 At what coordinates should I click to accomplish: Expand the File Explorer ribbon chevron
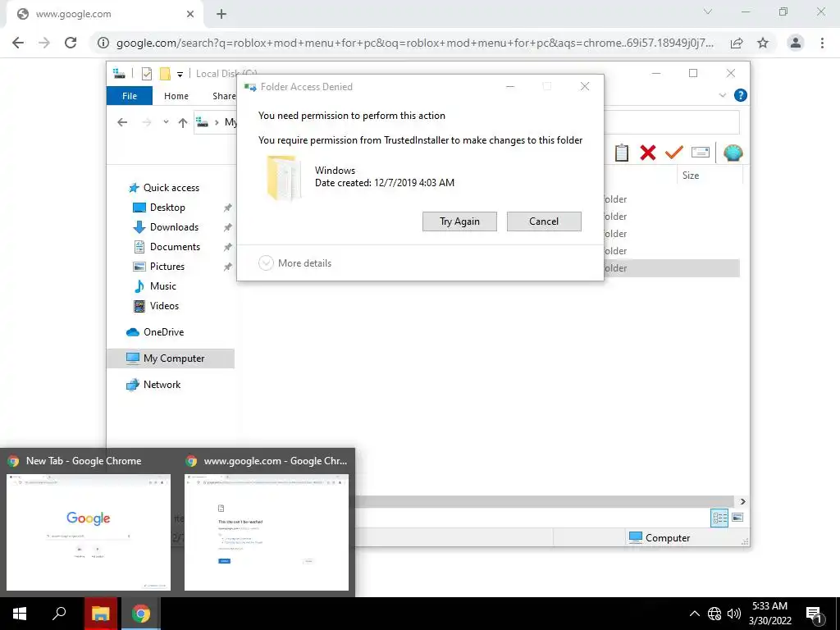tap(722, 95)
